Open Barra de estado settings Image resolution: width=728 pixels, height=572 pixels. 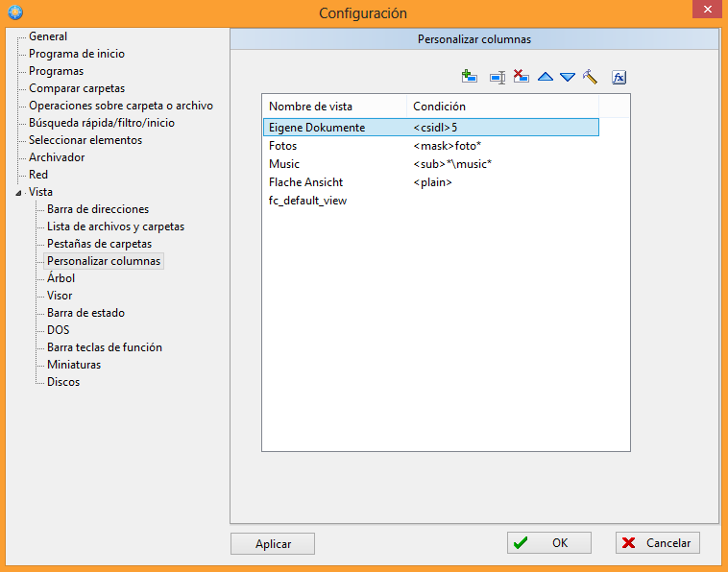85,313
